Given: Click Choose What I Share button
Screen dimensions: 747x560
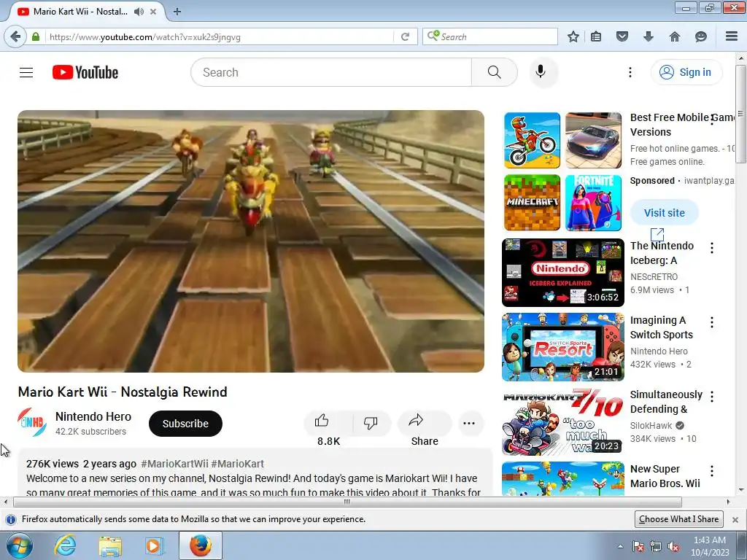Looking at the screenshot, I should click(679, 519).
